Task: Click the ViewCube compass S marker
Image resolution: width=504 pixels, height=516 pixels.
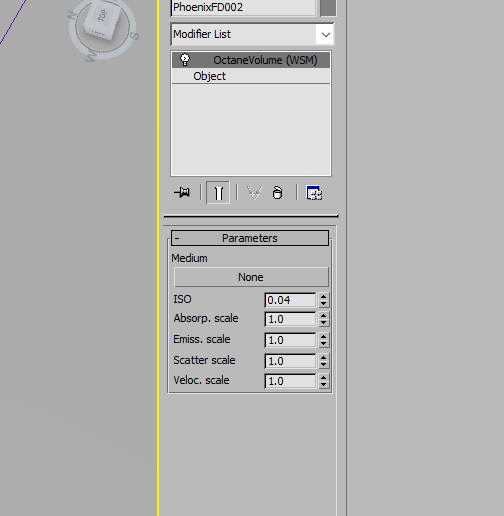Action: point(134,35)
